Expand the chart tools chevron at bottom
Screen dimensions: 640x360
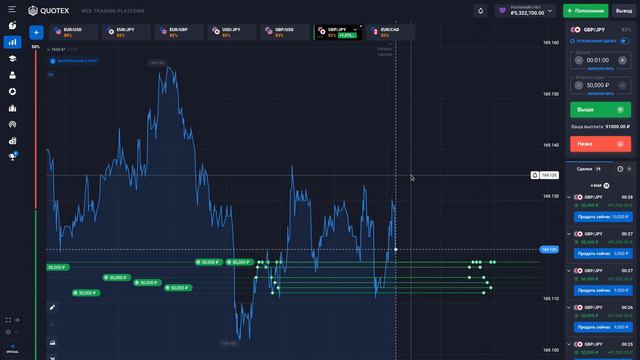click(x=52, y=358)
